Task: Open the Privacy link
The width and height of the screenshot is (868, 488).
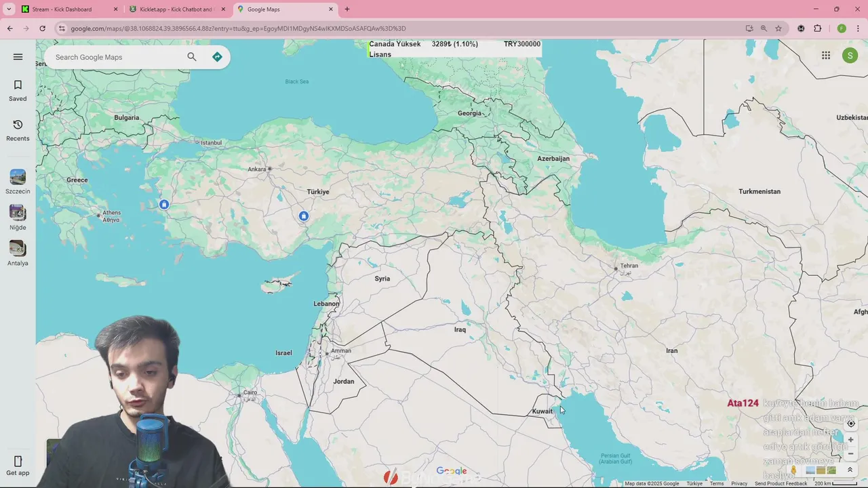Action: tap(739, 484)
